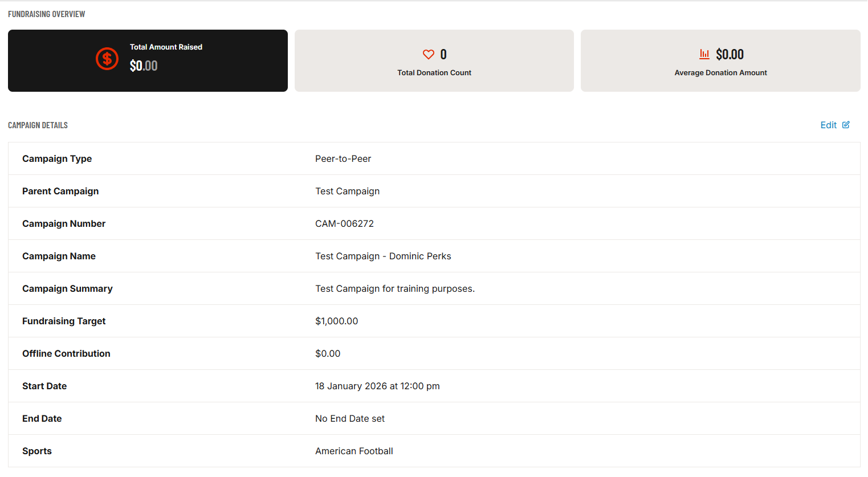Screen dimensions: 868x477
Task: Click the bar chart average donation icon
Action: (704, 54)
